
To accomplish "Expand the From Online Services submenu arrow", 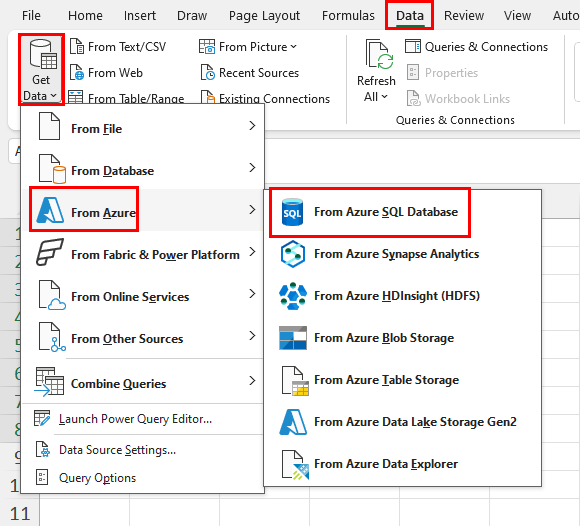I will (x=252, y=294).
